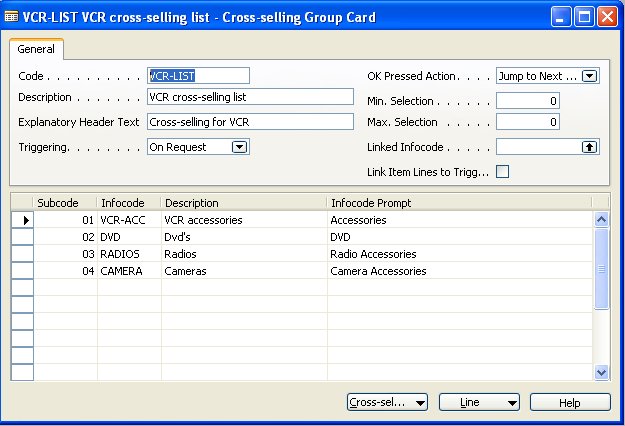Screen dimensions: 625x426
Task: Click the row selector arrow for VCR-ACC
Action: pyautogui.click(x=22, y=219)
